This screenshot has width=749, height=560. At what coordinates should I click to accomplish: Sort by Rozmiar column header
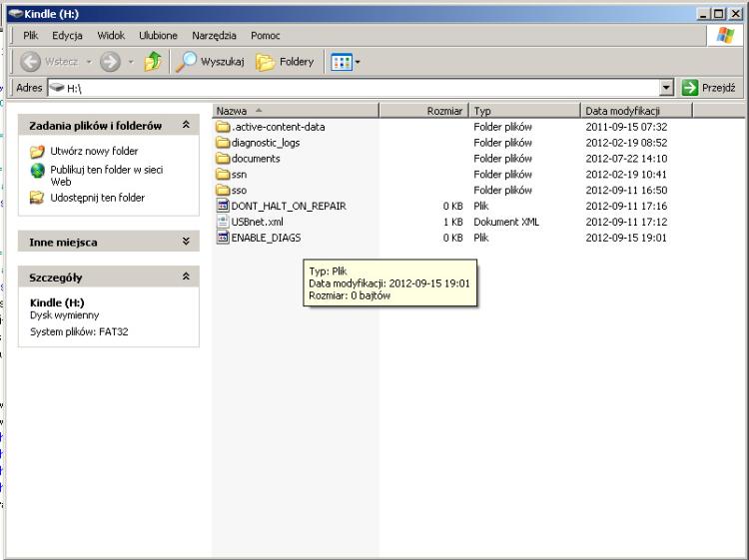(x=423, y=111)
